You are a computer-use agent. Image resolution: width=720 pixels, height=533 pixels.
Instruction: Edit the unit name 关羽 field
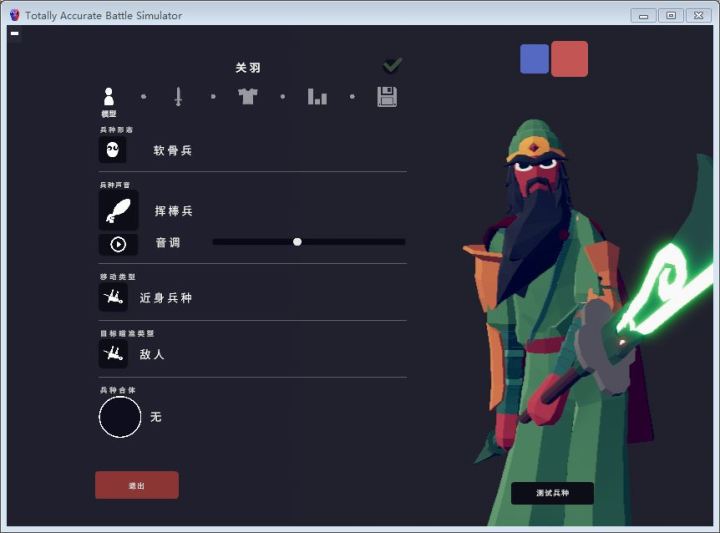point(248,68)
